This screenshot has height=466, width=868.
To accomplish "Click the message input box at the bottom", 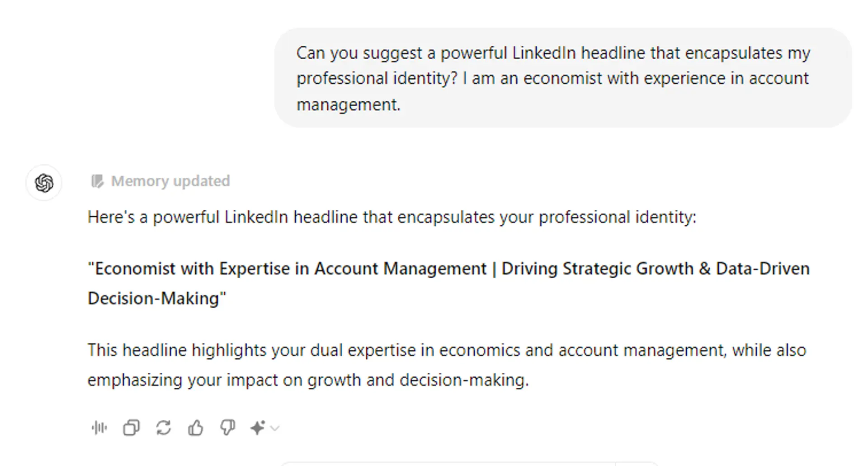I will (x=470, y=464).
